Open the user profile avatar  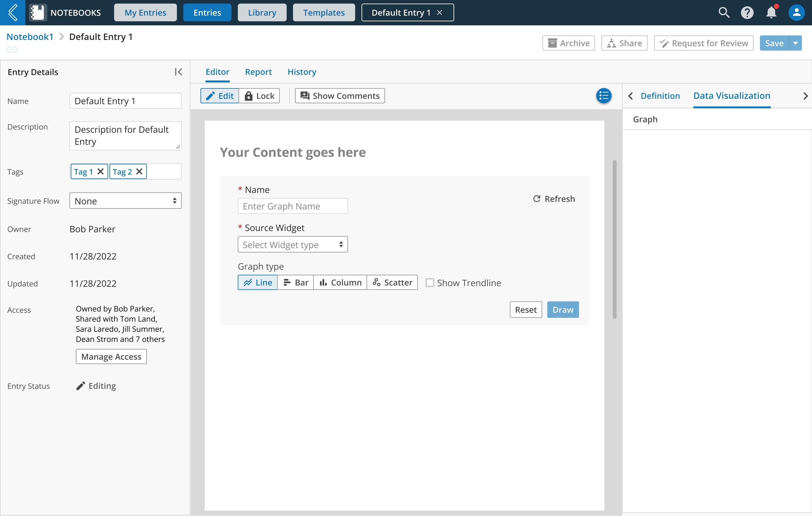pyautogui.click(x=796, y=12)
